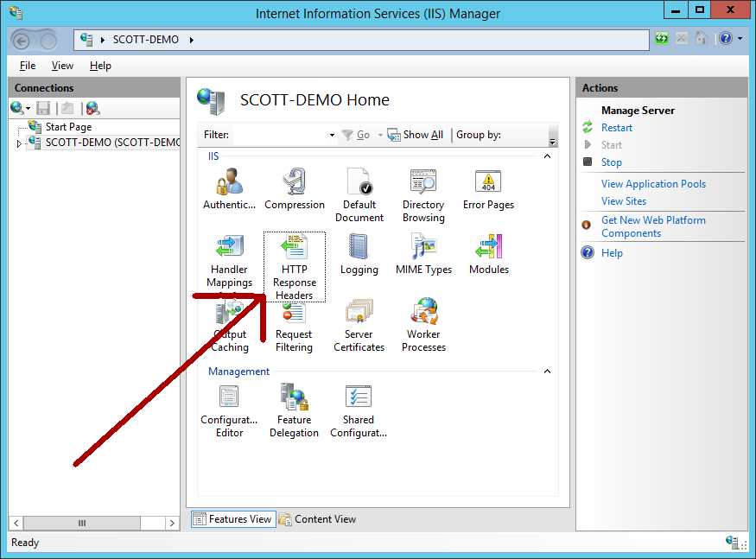Click the Home icon beside address bar
The height and width of the screenshot is (559, 756).
click(x=701, y=38)
